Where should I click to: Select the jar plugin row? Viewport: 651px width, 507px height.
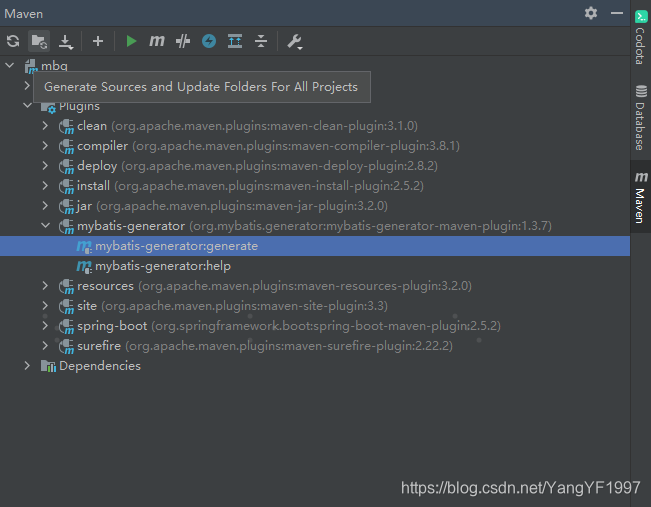(315, 206)
